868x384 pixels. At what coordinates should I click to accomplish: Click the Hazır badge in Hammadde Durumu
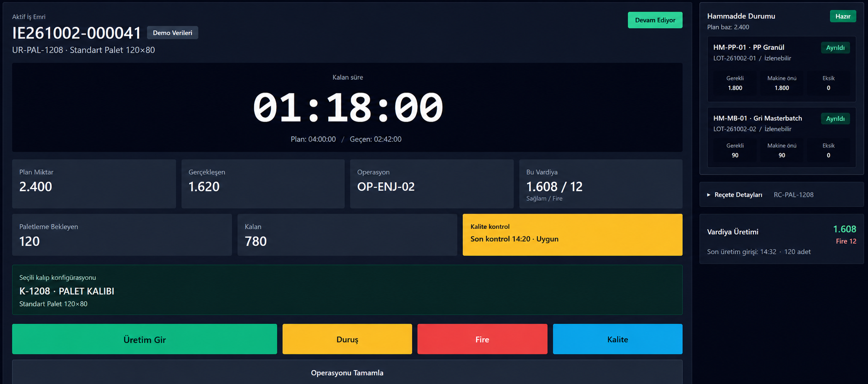843,16
